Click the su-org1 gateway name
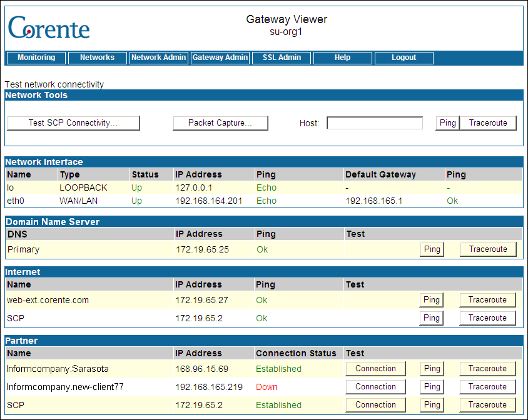Screen dimensions: 528x420 pos(286,32)
